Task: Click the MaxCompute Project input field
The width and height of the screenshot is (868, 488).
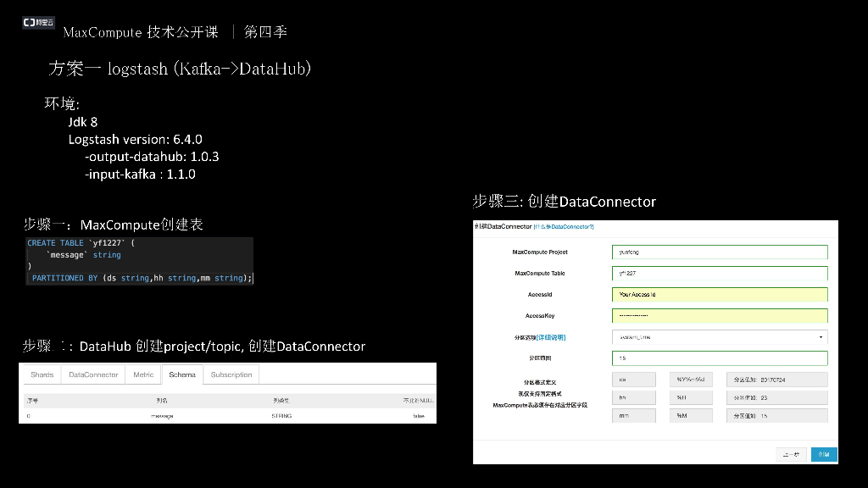Action: pyautogui.click(x=720, y=252)
